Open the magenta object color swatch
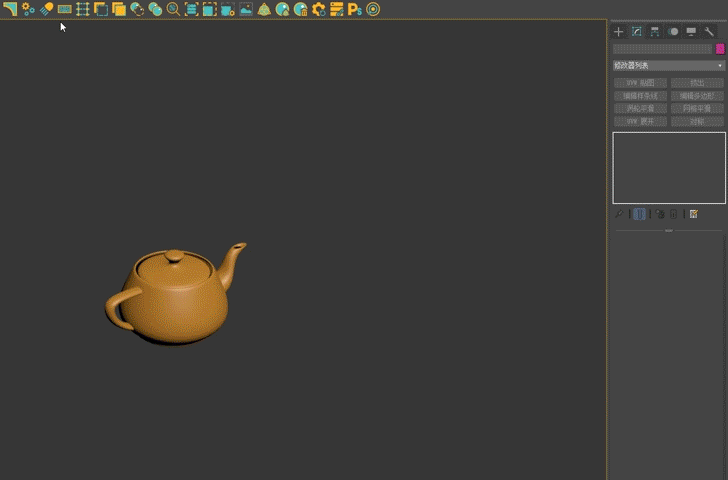Viewport: 728px width, 480px height. point(720,48)
